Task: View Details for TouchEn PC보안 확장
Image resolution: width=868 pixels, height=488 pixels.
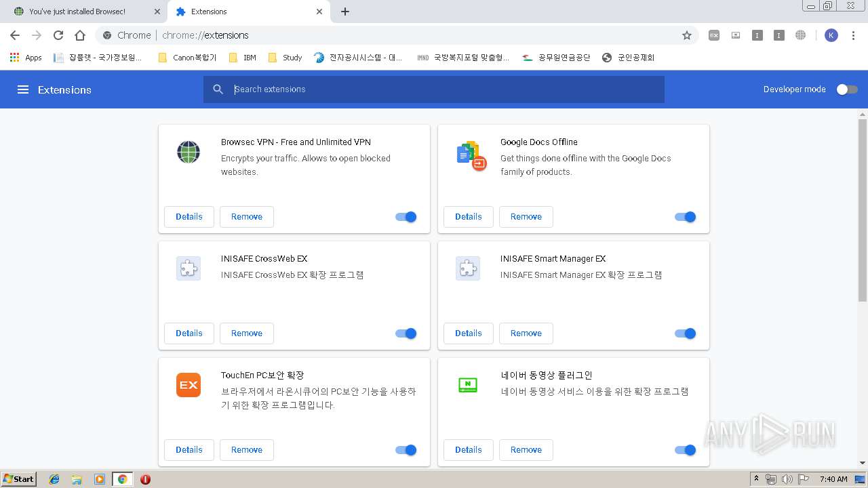Action: pyautogui.click(x=189, y=450)
